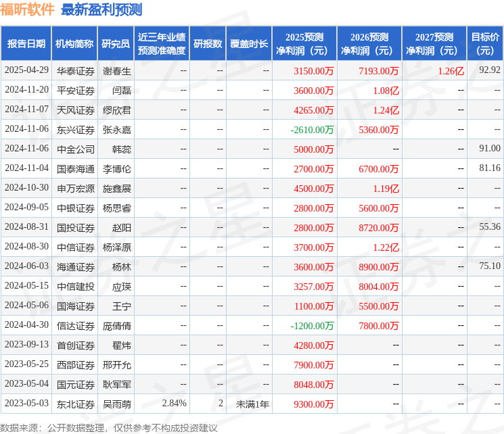Click the 覆盖时长 column header

249,44
